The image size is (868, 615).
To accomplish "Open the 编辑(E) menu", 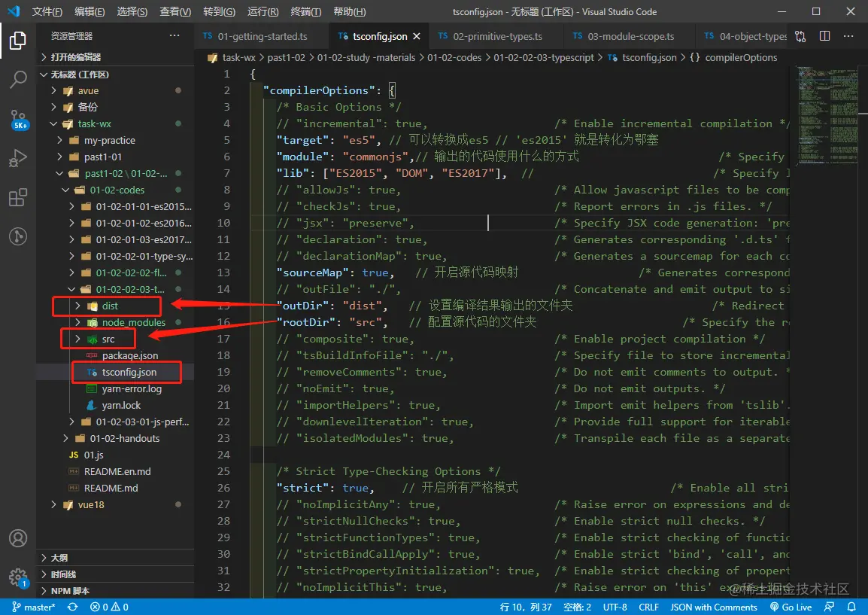I will [90, 11].
